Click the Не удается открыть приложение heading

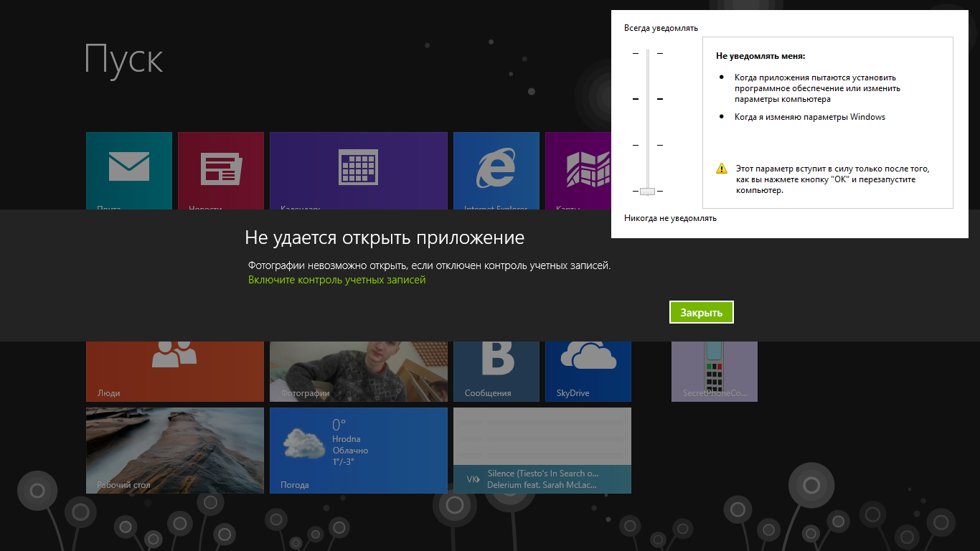(385, 238)
